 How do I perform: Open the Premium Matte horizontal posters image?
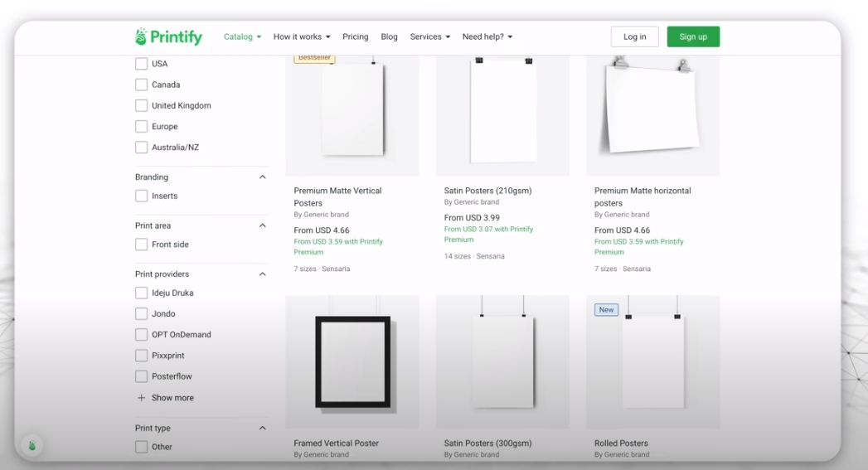[652, 113]
